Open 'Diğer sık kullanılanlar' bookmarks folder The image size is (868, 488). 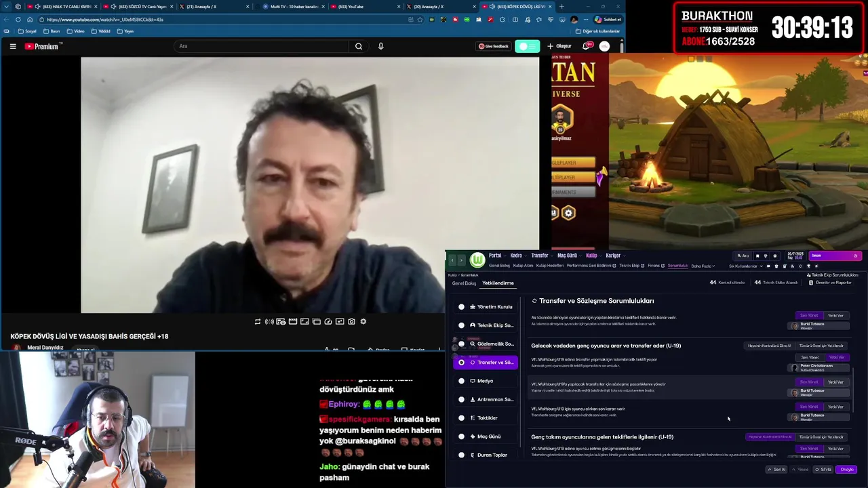597,31
